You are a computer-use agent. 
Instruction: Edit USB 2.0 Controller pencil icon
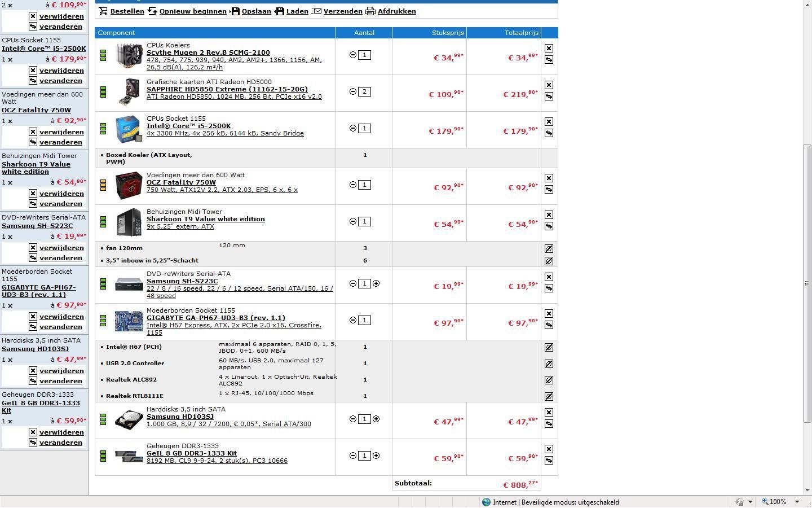(x=549, y=364)
